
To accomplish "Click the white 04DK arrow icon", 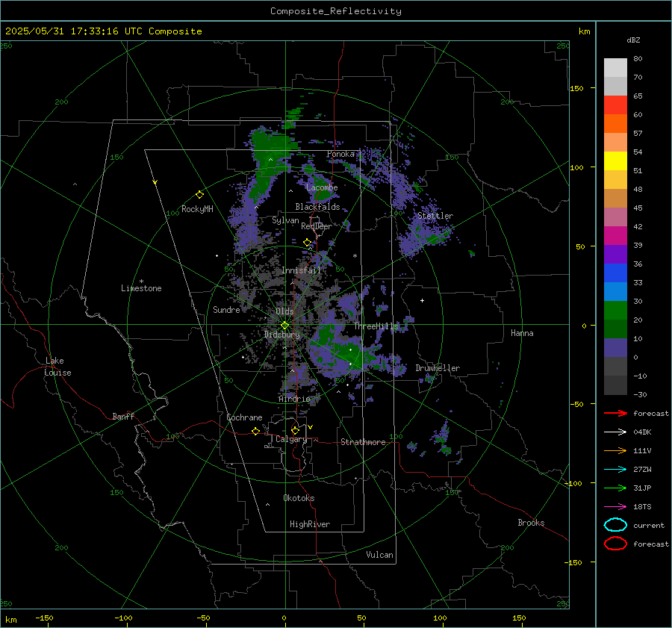I will (615, 432).
